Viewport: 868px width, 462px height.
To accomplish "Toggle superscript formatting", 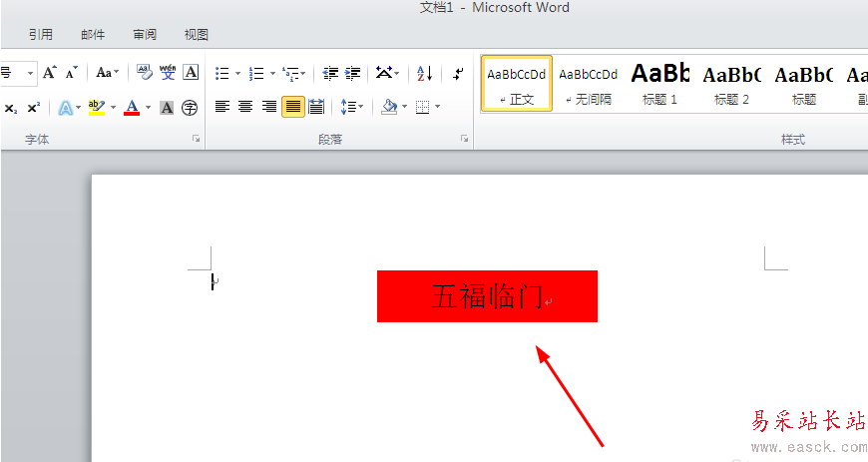I will (x=33, y=108).
